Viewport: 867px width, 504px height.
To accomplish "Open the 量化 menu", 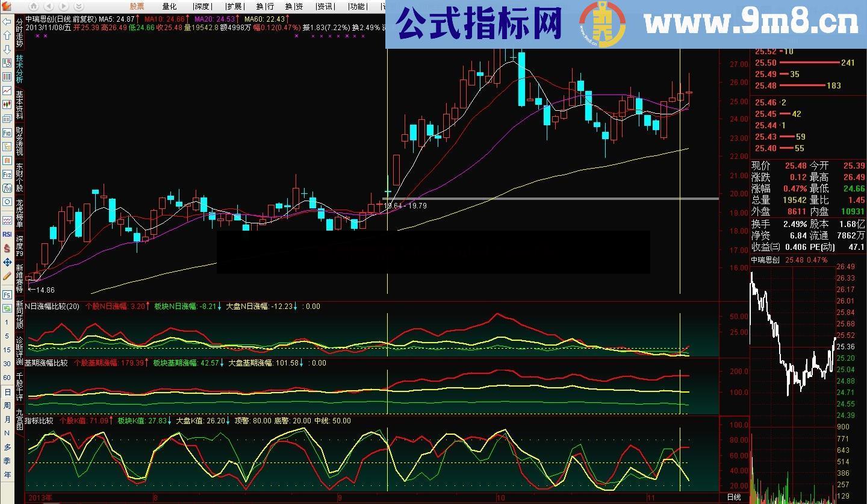I will click(x=169, y=6).
